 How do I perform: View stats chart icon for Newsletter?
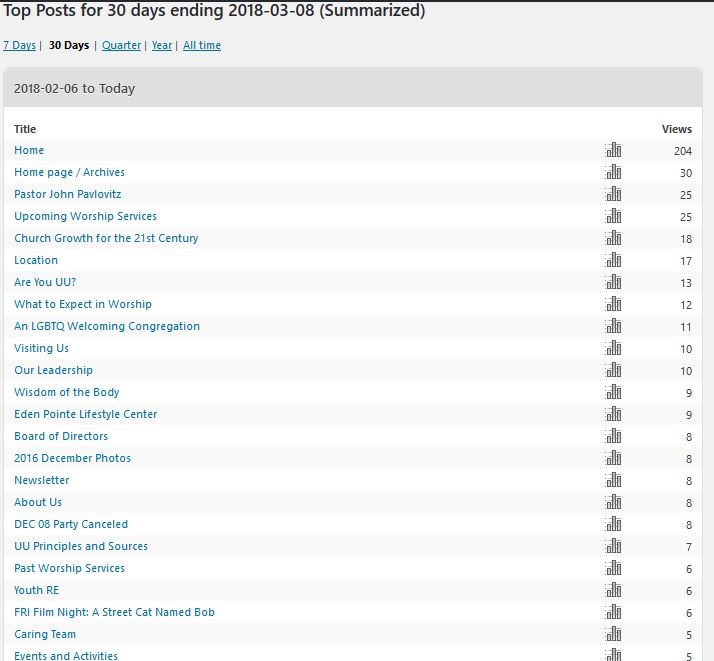[613, 480]
